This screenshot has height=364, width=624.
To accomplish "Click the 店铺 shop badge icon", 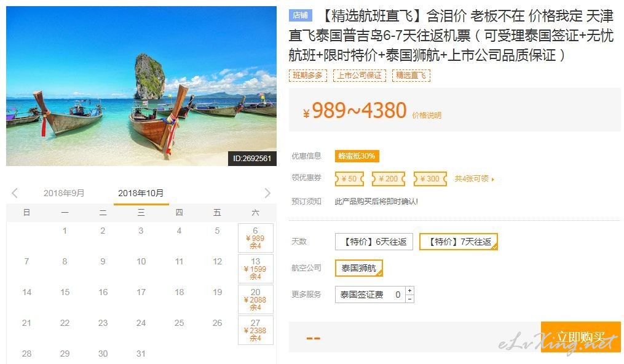I will click(301, 15).
